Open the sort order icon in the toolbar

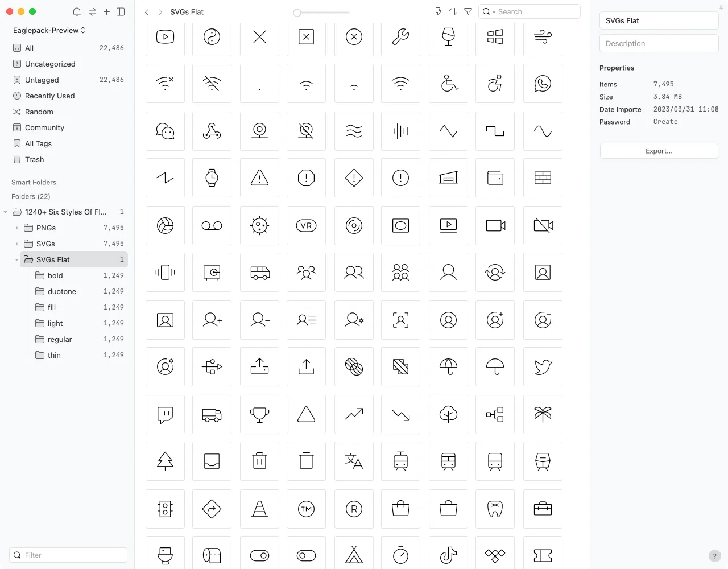453,11
